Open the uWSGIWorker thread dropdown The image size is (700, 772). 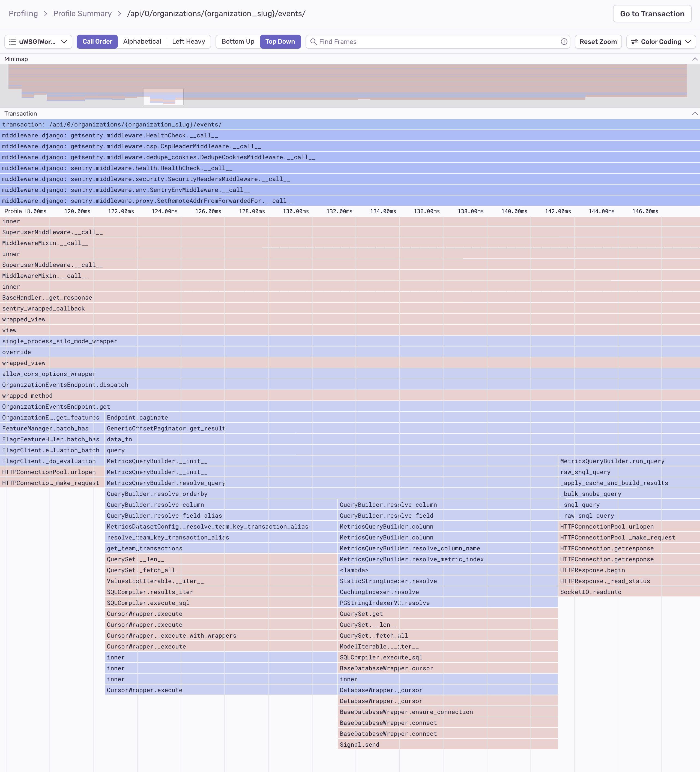click(x=38, y=42)
